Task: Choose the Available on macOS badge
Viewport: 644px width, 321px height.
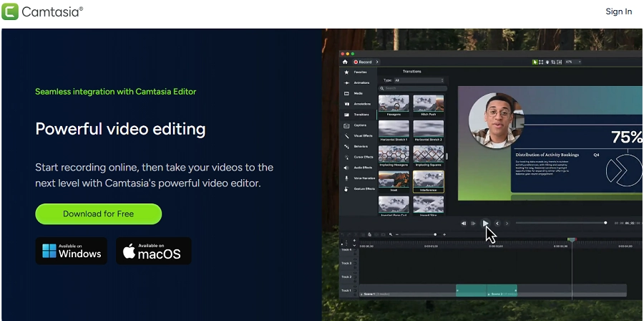Action: tap(154, 251)
